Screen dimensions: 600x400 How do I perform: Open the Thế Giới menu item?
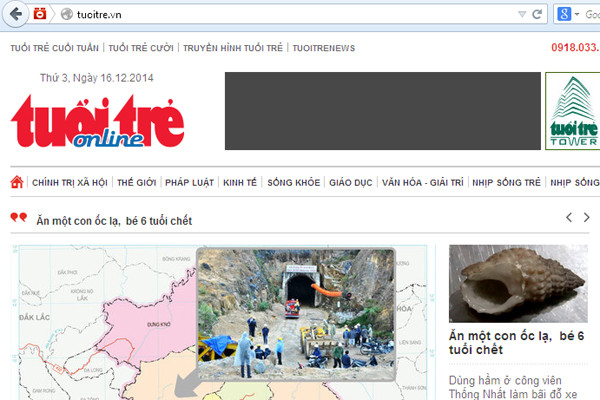click(137, 183)
